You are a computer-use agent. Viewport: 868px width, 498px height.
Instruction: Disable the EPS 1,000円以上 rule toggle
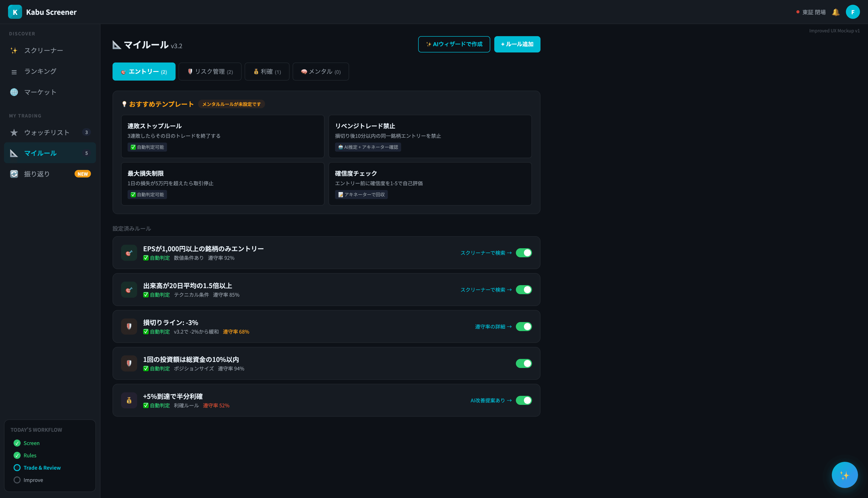pyautogui.click(x=523, y=253)
